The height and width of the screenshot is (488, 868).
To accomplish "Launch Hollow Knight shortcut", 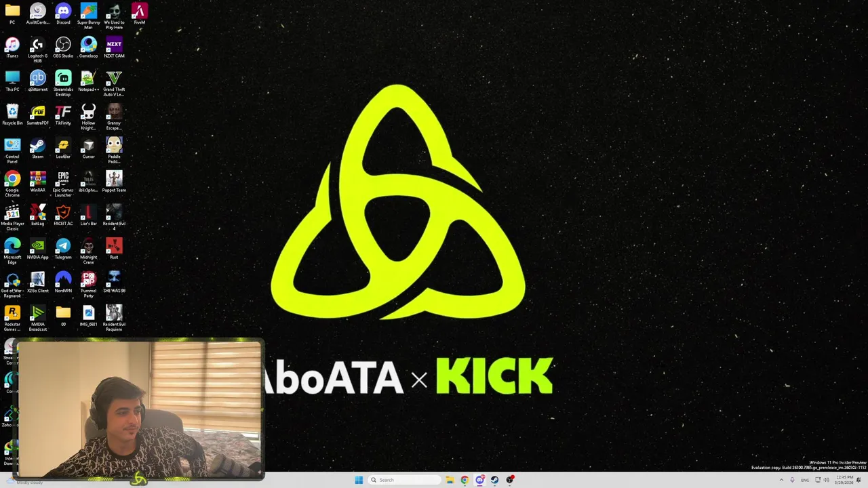I will point(88,117).
